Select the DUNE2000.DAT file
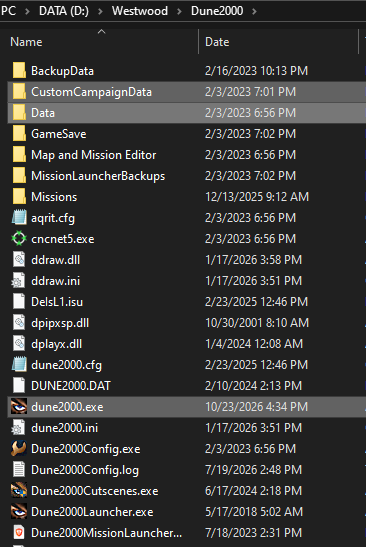Image resolution: width=366 pixels, height=547 pixels. pos(187,385)
